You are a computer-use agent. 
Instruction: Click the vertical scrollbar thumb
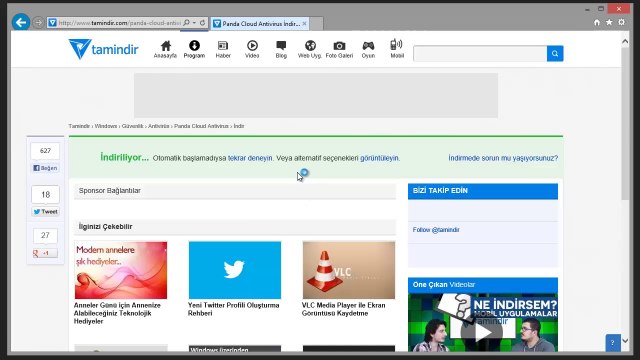click(x=625, y=123)
